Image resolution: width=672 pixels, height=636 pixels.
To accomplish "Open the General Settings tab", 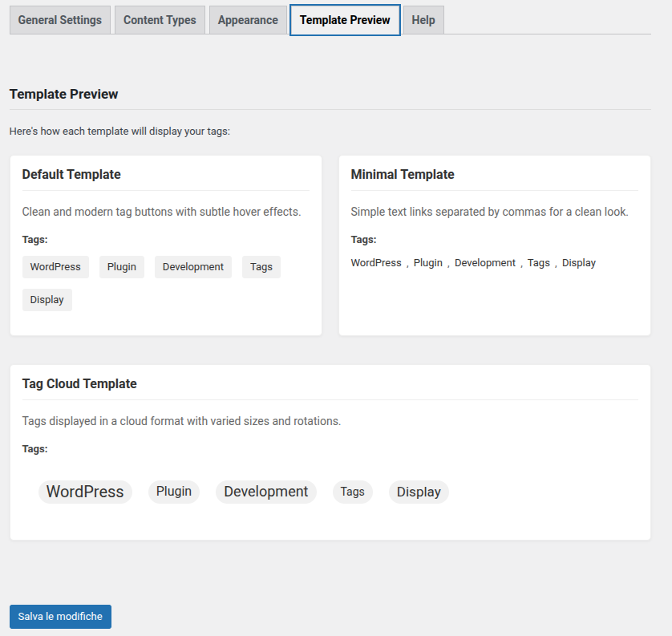I will 60,20.
